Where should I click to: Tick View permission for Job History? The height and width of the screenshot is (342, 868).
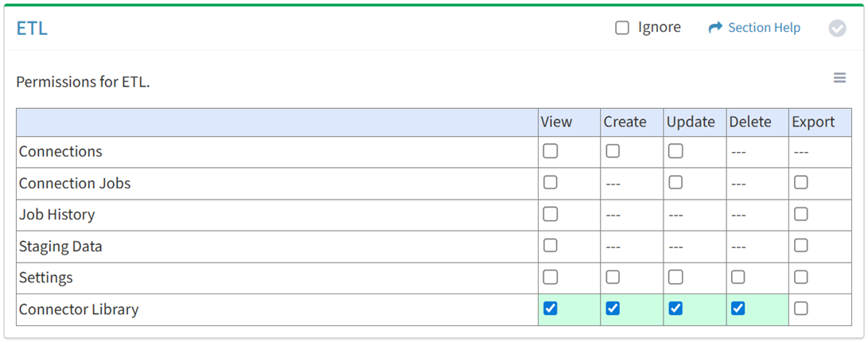[x=551, y=214]
